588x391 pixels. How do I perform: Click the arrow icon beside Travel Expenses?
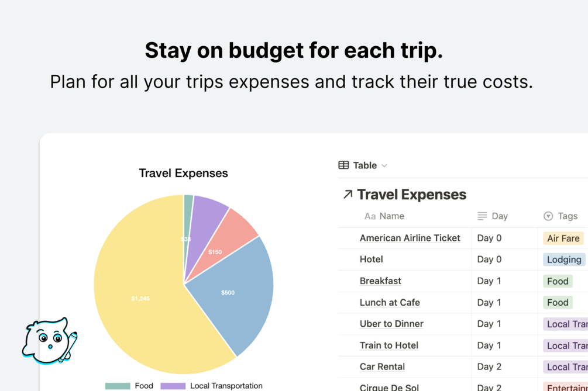click(348, 195)
